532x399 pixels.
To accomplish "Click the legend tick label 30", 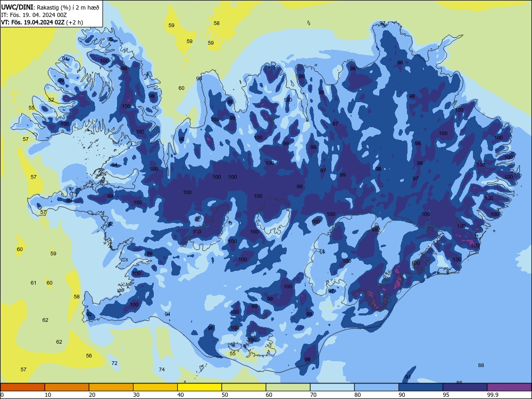I will (136, 395).
